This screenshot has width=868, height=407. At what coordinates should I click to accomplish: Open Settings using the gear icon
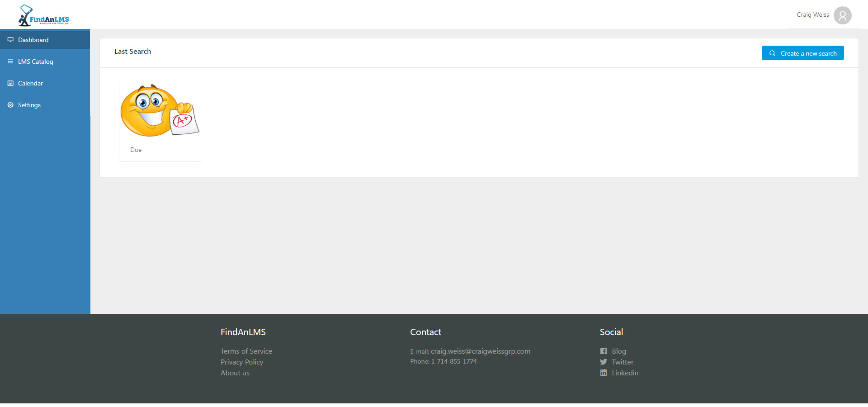click(x=10, y=105)
